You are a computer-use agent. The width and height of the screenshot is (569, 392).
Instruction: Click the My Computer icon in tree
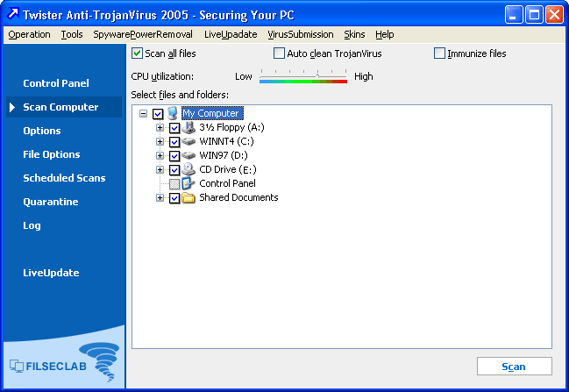(173, 113)
